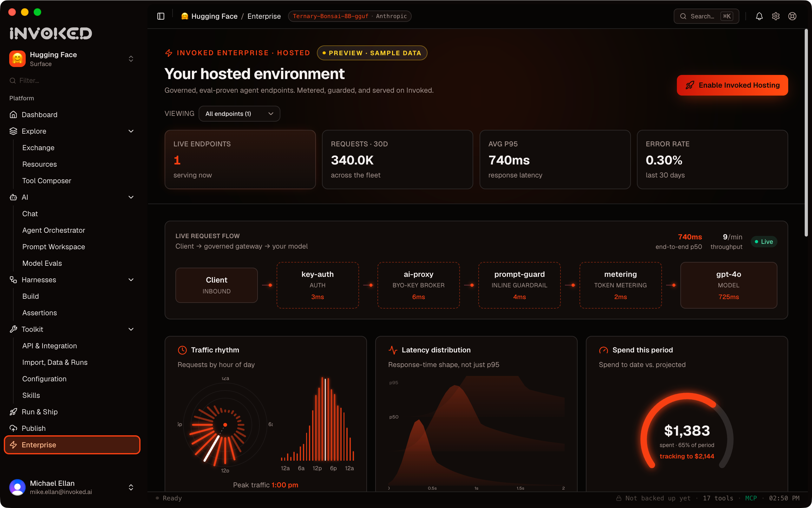The width and height of the screenshot is (812, 508).
Task: Click 'tracking to $2,144' text
Action: [x=687, y=456]
